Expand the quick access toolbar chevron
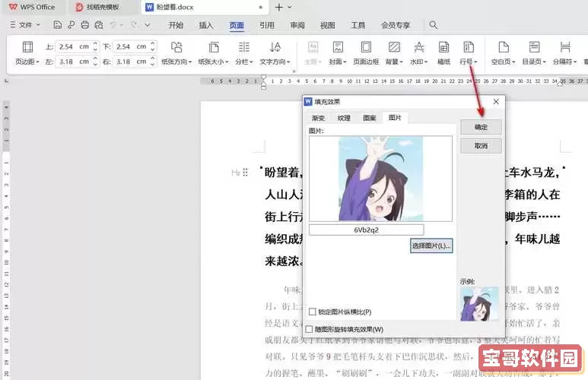 click(148, 25)
